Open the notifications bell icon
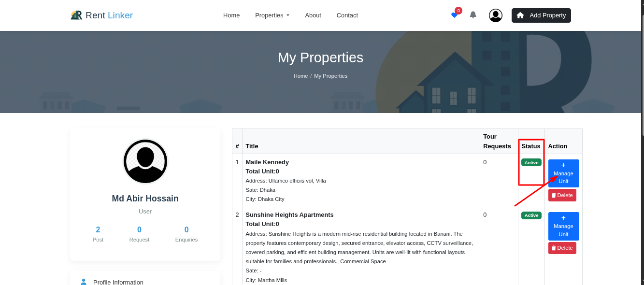 (x=473, y=14)
